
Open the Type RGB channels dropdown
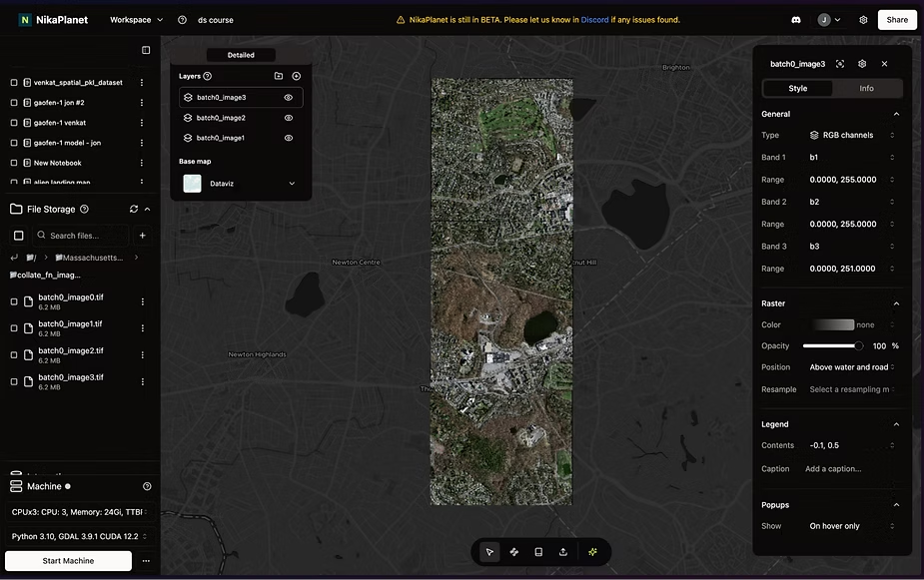(851, 135)
